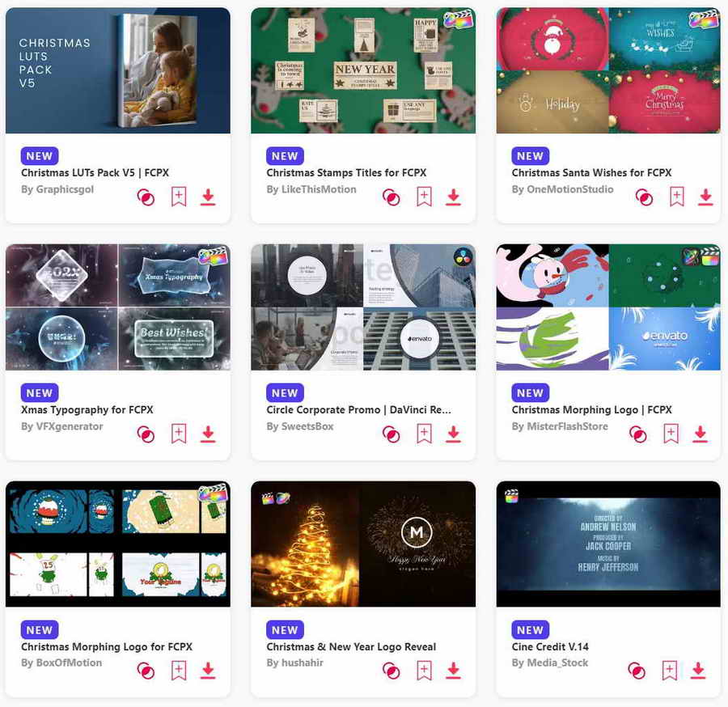Bookmark Christmas Stamps Titles for FCPX

(424, 197)
